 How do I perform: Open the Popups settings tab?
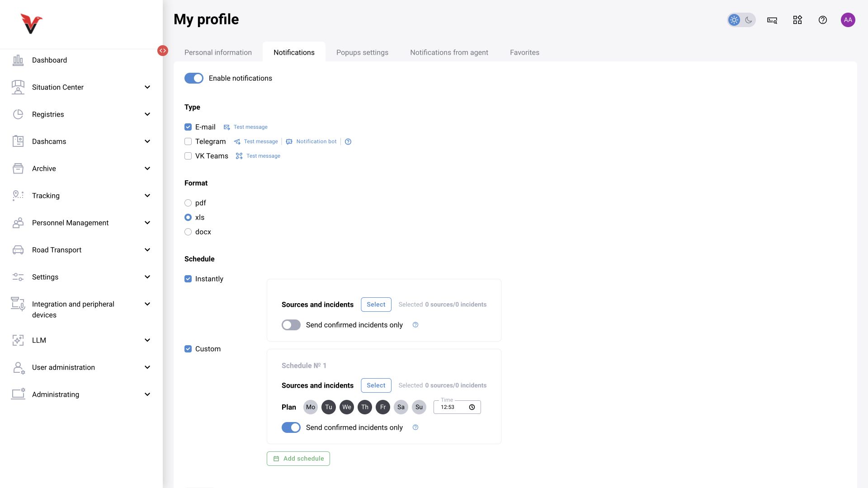click(362, 52)
